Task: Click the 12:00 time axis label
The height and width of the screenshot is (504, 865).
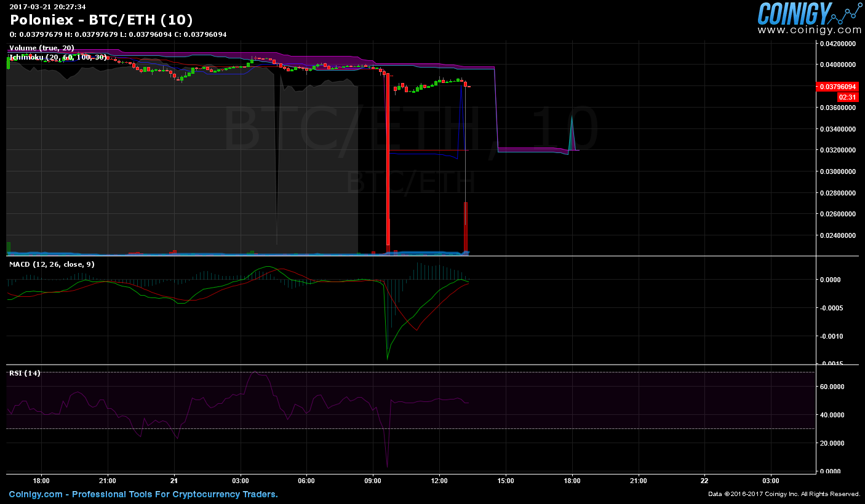Action: click(439, 481)
